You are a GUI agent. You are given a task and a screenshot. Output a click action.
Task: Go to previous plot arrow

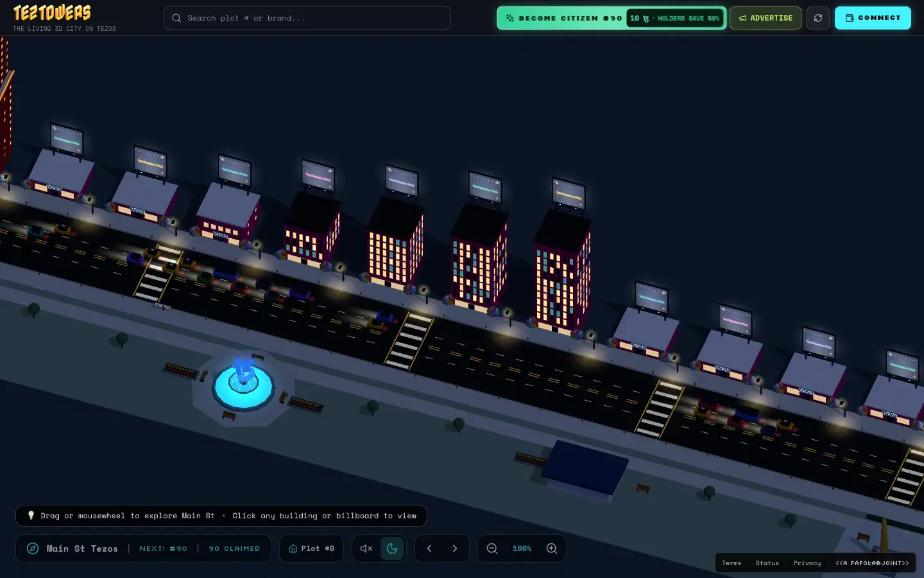pyautogui.click(x=429, y=548)
